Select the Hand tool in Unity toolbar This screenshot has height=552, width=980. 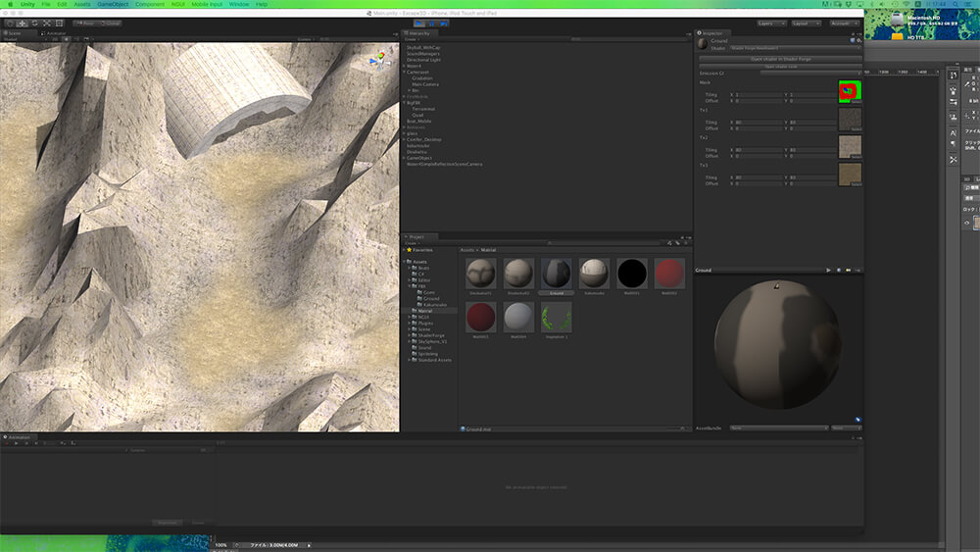pos(9,23)
